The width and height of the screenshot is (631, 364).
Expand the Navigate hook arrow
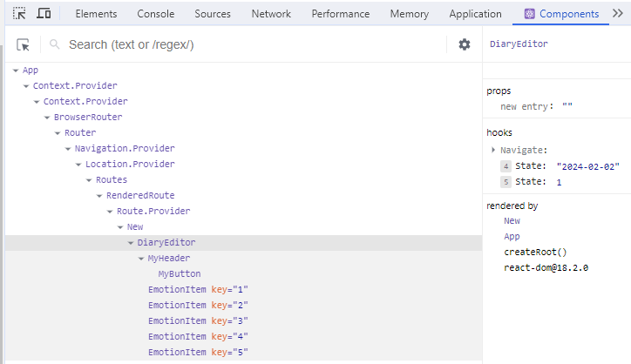click(493, 151)
